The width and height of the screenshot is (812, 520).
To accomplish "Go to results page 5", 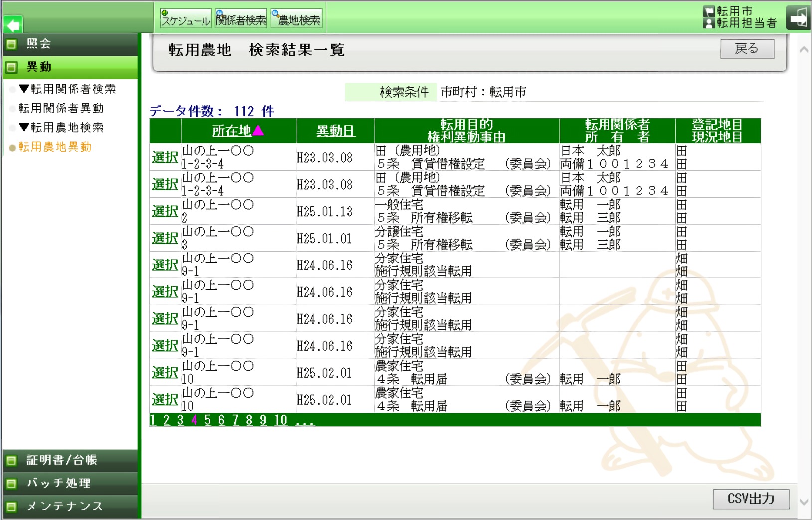I will tap(207, 420).
